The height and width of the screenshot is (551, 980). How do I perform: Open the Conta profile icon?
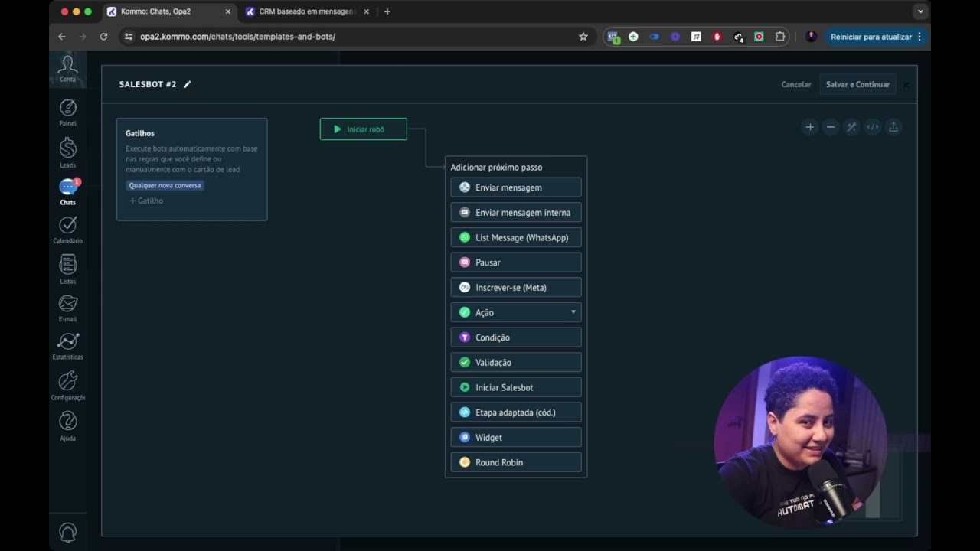click(67, 68)
